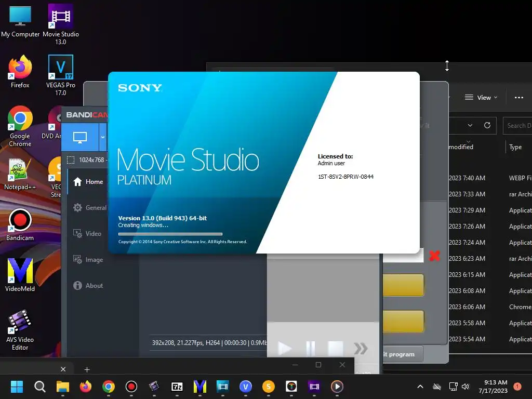This screenshot has height=399, width=532.
Task: Launch VEGAS Pro 17.0 desktop shortcut
Action: point(61,75)
